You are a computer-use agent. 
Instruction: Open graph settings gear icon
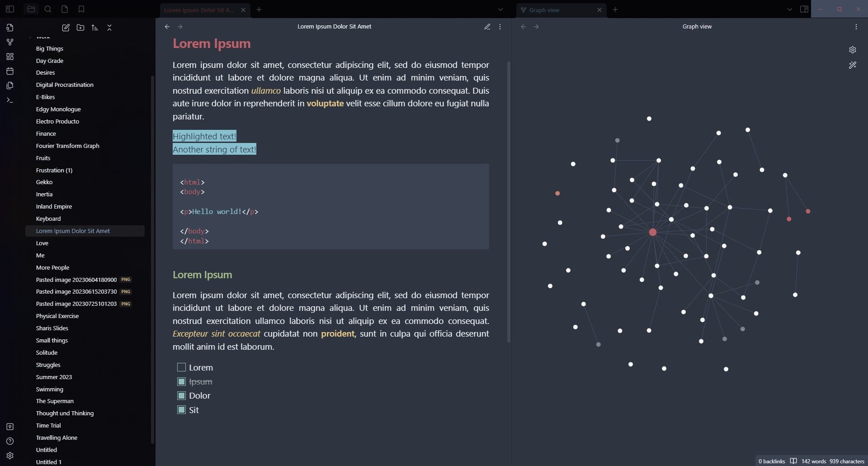[852, 50]
